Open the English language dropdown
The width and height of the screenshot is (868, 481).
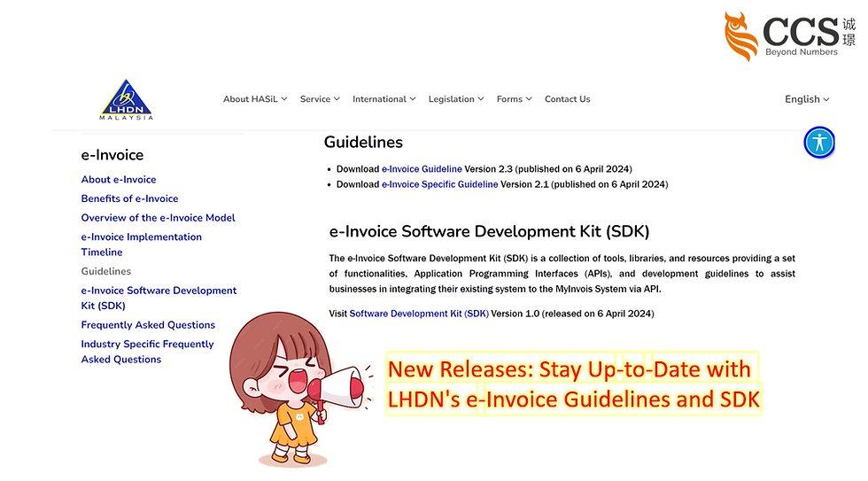807,99
